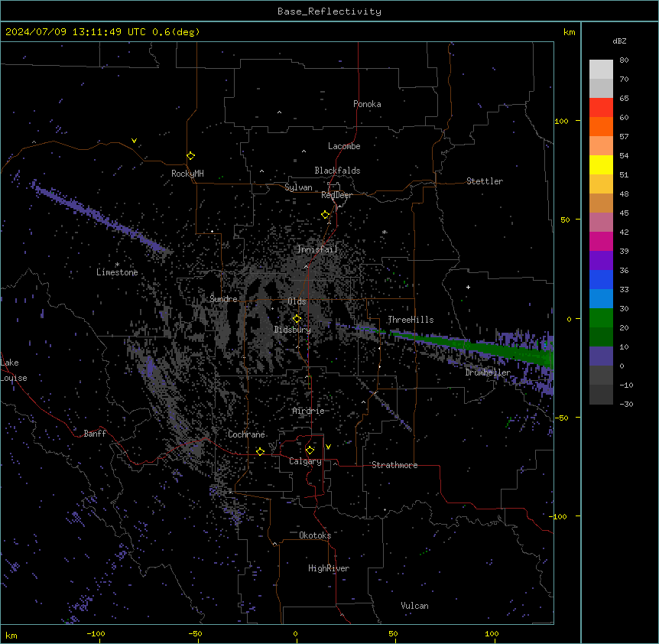Click the Lake Louise label

[14, 370]
